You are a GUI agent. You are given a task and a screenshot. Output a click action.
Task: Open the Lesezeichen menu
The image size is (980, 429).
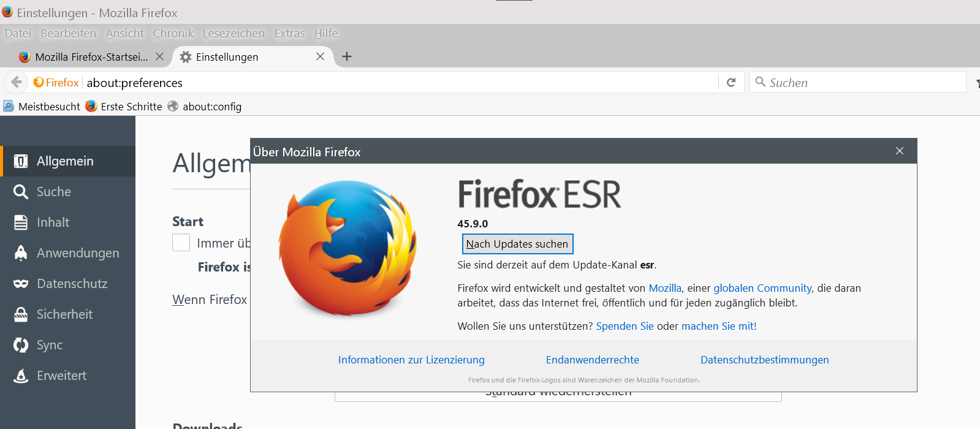point(234,33)
